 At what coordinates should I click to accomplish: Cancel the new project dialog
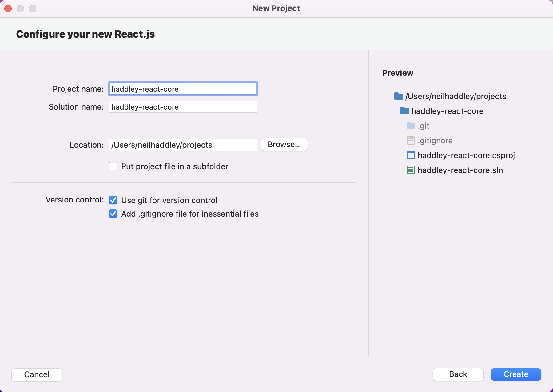[x=37, y=374]
